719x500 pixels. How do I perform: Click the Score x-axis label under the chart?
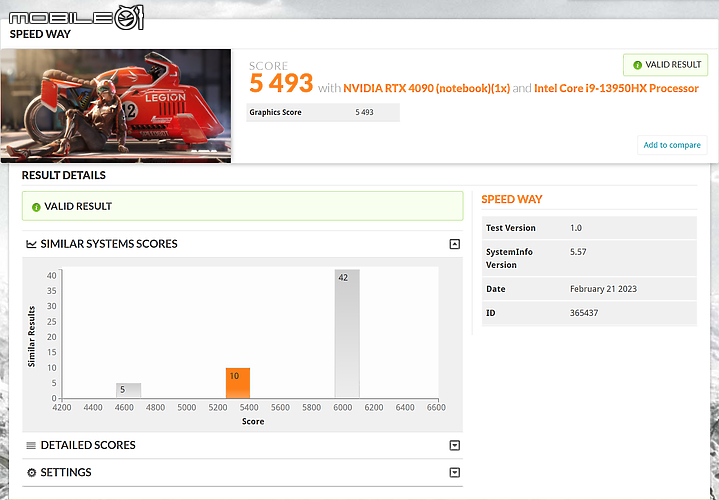tap(253, 422)
